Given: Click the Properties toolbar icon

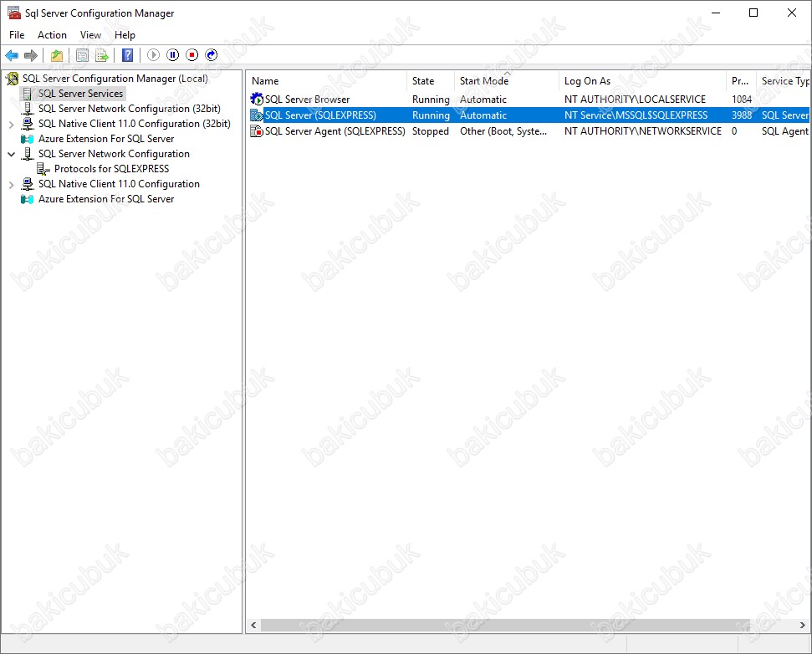Looking at the screenshot, I should (82, 55).
